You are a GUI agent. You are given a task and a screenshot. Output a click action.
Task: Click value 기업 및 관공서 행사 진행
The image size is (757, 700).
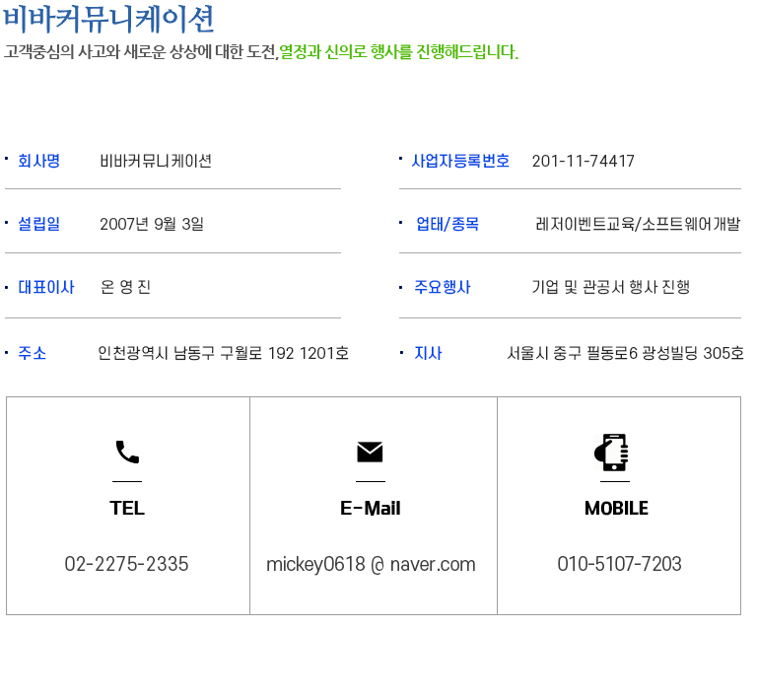click(611, 287)
